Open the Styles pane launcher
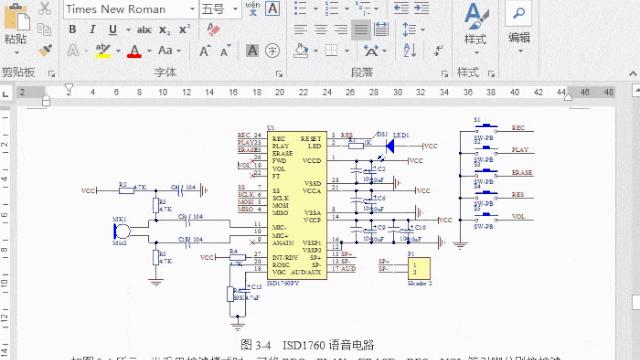 coord(491,74)
